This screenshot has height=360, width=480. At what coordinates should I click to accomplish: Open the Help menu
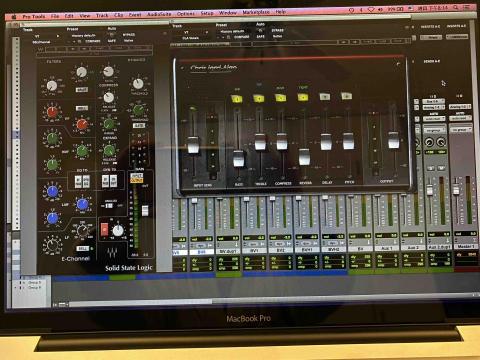[280, 12]
